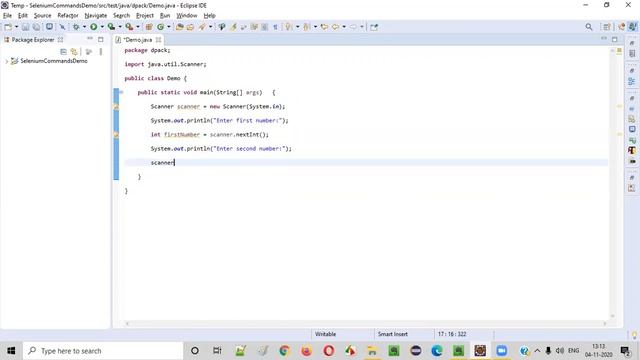Click Back navigation arrow icon
Image resolution: width=640 pixels, height=360 pixels.
tap(336, 27)
